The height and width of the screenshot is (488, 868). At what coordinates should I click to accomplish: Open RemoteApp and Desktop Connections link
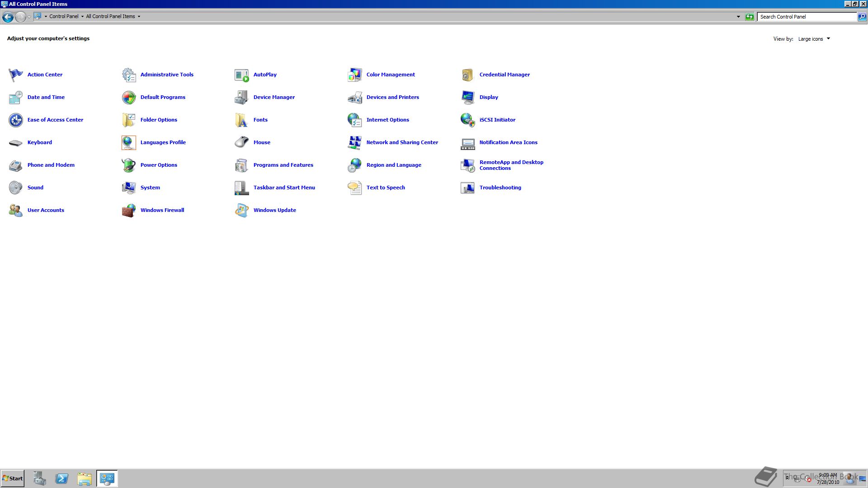tap(511, 165)
